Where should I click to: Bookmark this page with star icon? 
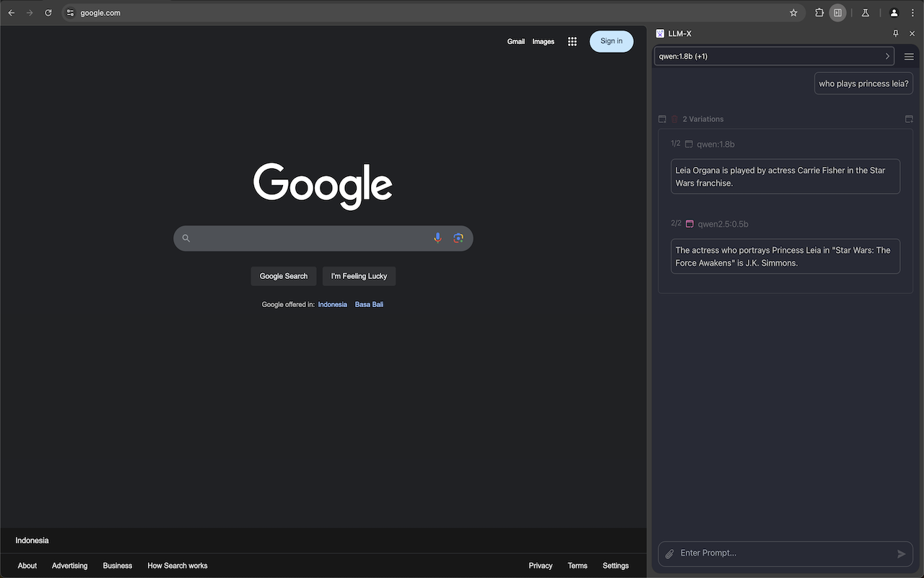pyautogui.click(x=793, y=13)
